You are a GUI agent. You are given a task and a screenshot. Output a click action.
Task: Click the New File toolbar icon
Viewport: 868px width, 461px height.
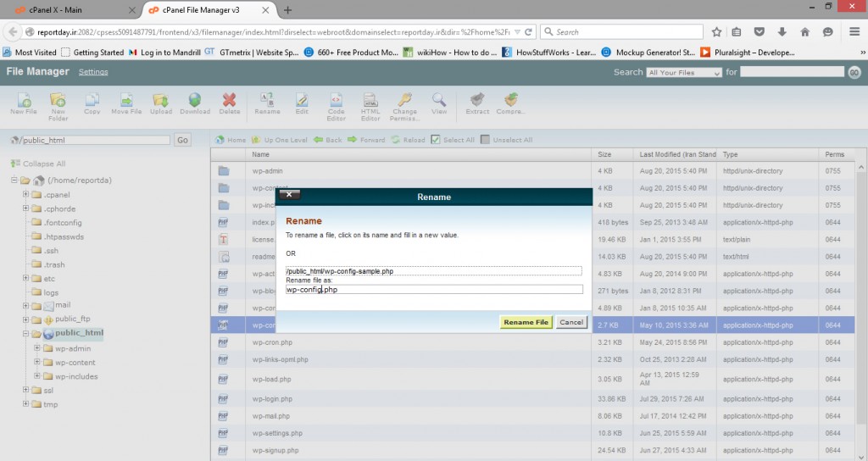tap(23, 100)
